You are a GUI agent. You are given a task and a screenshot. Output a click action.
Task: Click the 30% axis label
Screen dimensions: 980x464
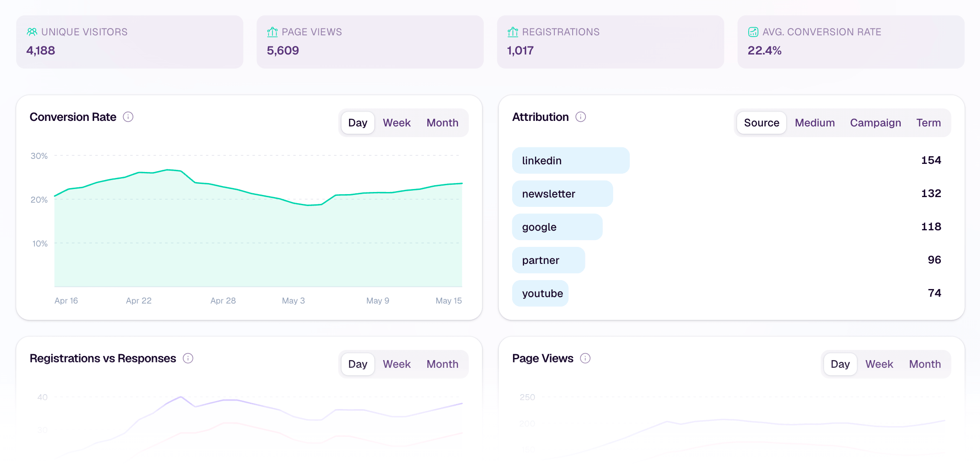(x=39, y=156)
